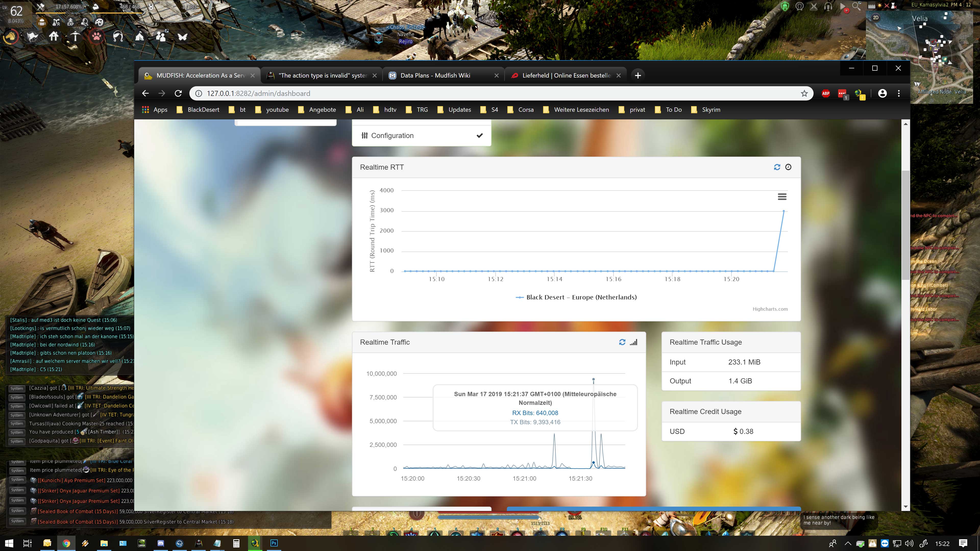Screen dimensions: 980x551
Task: Click the game's EXP boost icon
Action: [x=70, y=22]
